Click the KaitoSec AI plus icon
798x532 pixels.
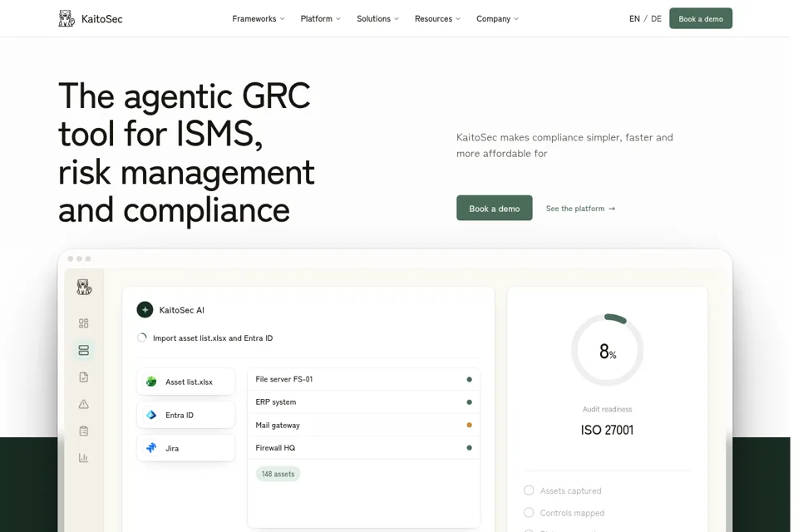point(145,309)
